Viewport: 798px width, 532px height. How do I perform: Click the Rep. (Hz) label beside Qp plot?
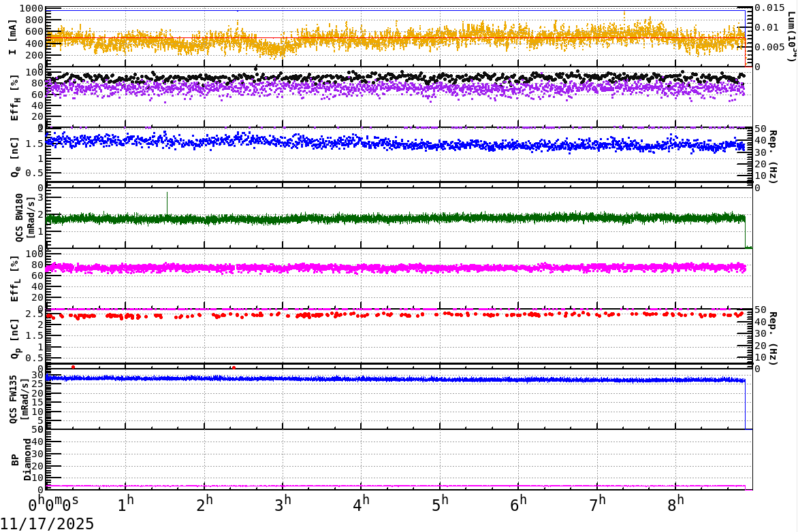coord(773,339)
